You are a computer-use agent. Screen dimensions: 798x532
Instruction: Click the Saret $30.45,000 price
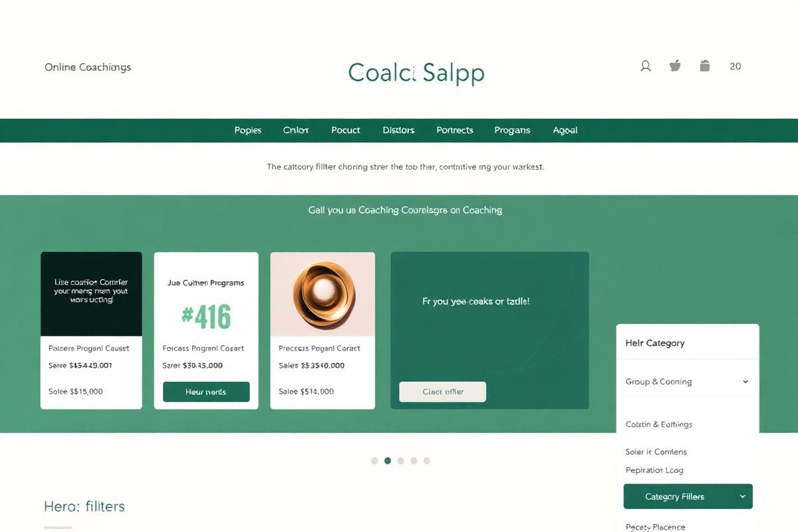pos(193,366)
